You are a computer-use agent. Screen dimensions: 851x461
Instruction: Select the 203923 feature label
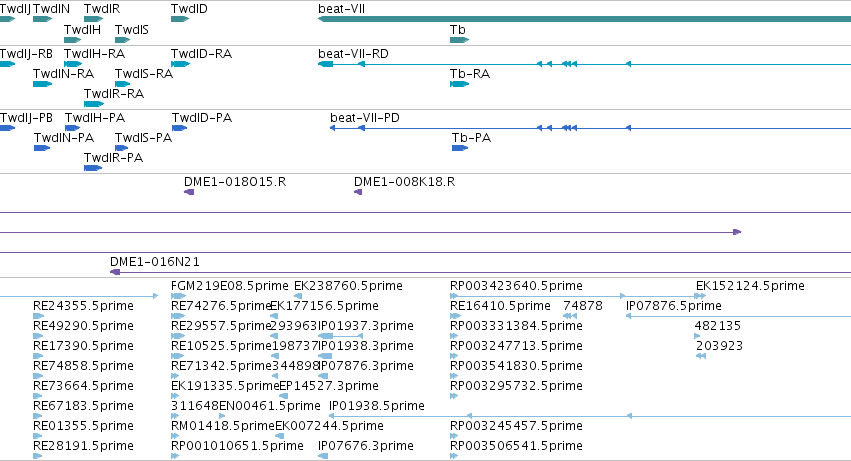(719, 346)
